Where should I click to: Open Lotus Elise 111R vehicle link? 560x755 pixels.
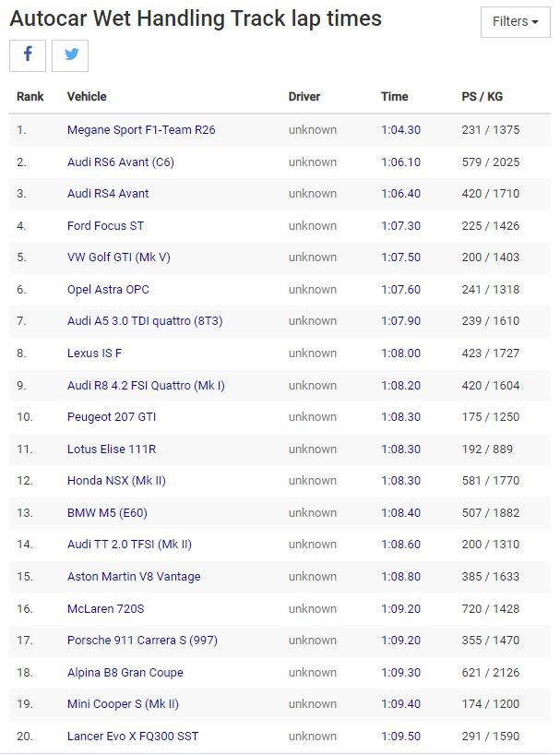point(112,449)
